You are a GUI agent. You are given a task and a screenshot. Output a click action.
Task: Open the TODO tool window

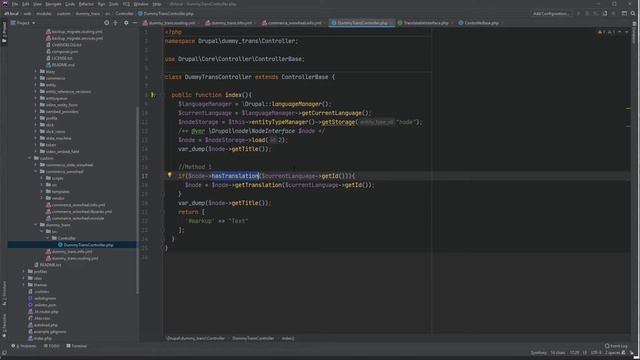coord(52,346)
